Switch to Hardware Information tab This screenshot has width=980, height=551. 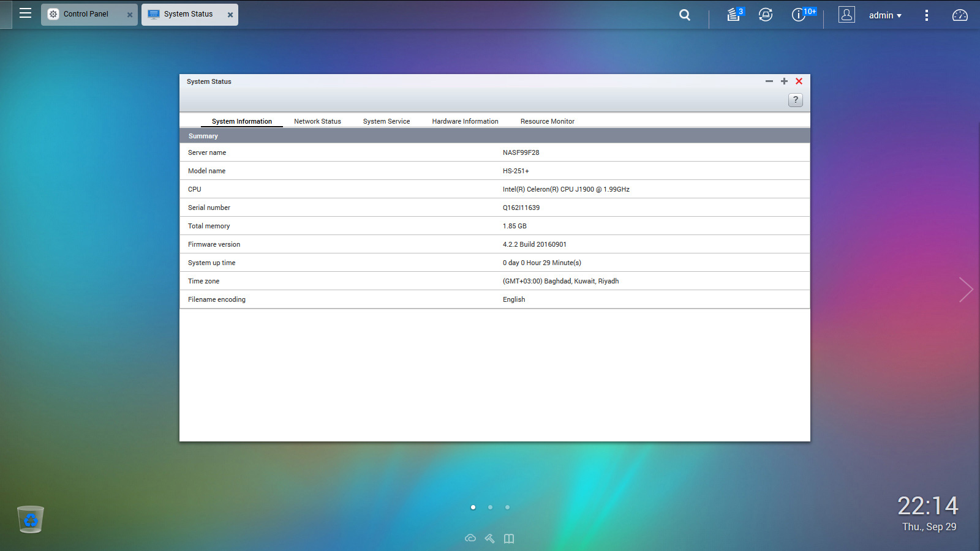coord(465,121)
